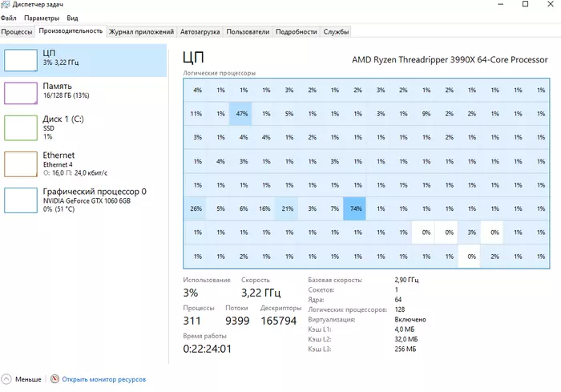This screenshot has height=392, width=561.
Task: Click the 2,90 ГГц base speed value
Action: pyautogui.click(x=406, y=280)
